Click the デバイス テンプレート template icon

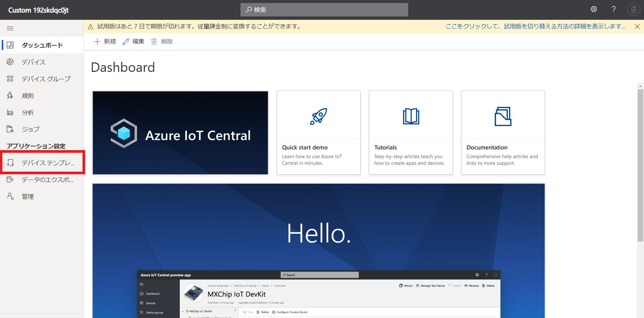pos(10,163)
